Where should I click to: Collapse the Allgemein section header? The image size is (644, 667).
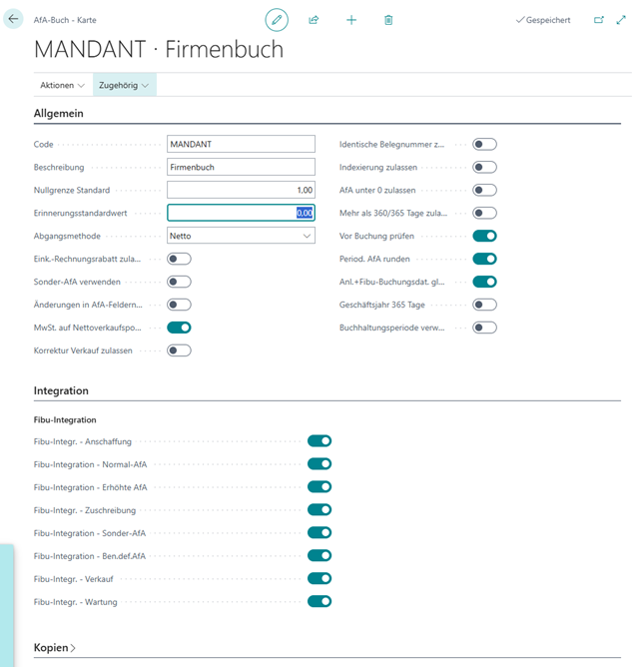pos(59,113)
